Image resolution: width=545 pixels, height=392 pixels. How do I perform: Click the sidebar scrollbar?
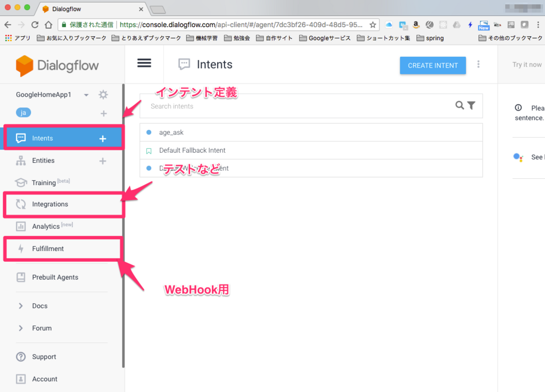(x=123, y=226)
